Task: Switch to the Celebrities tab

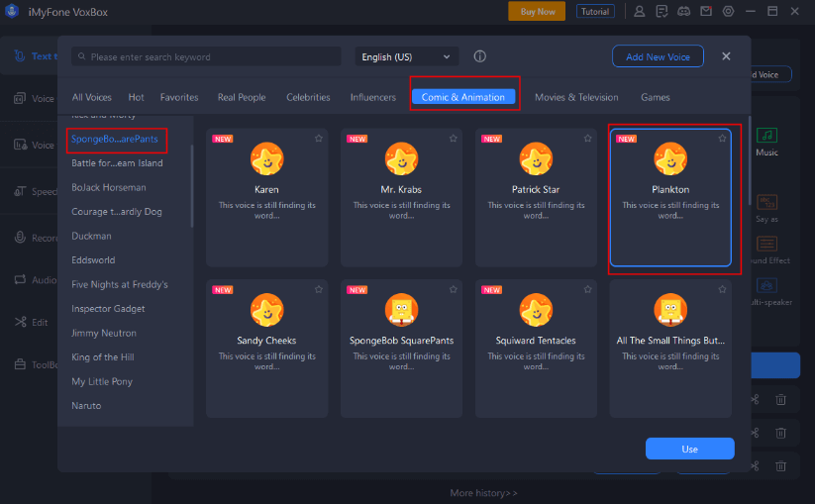Action: tap(308, 97)
